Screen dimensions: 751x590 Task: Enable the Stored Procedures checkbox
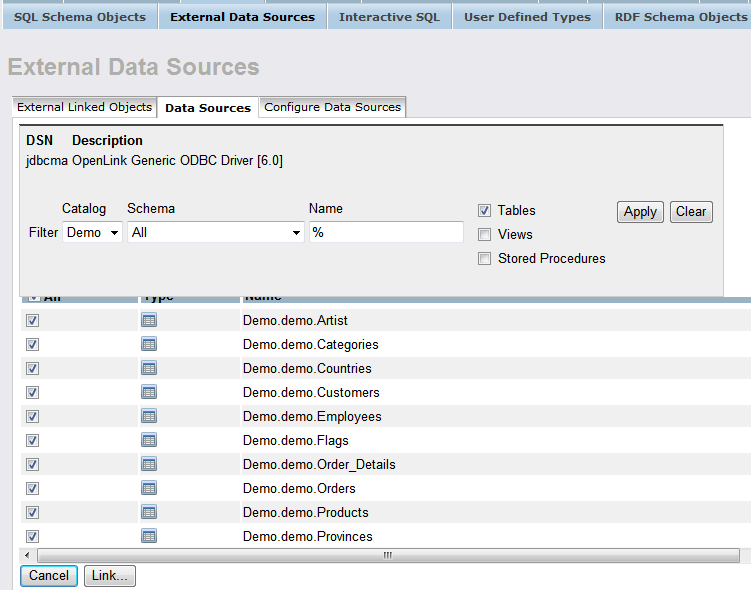coord(484,259)
